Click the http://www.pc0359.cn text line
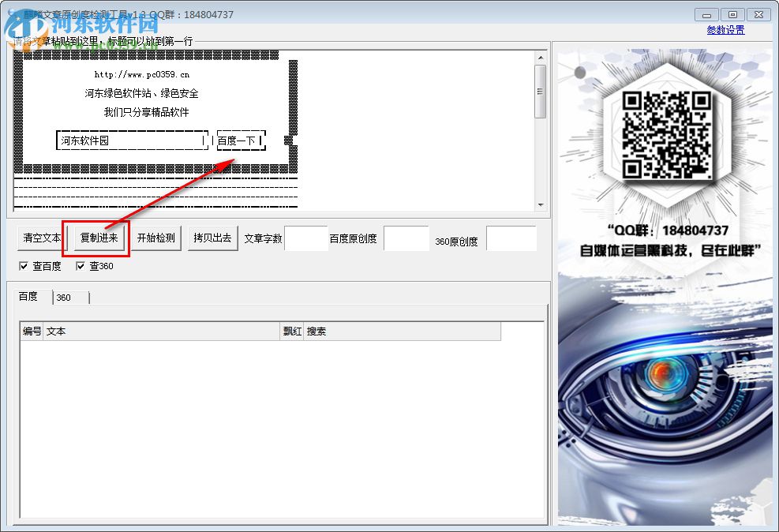The height and width of the screenshot is (532, 779). click(x=142, y=74)
